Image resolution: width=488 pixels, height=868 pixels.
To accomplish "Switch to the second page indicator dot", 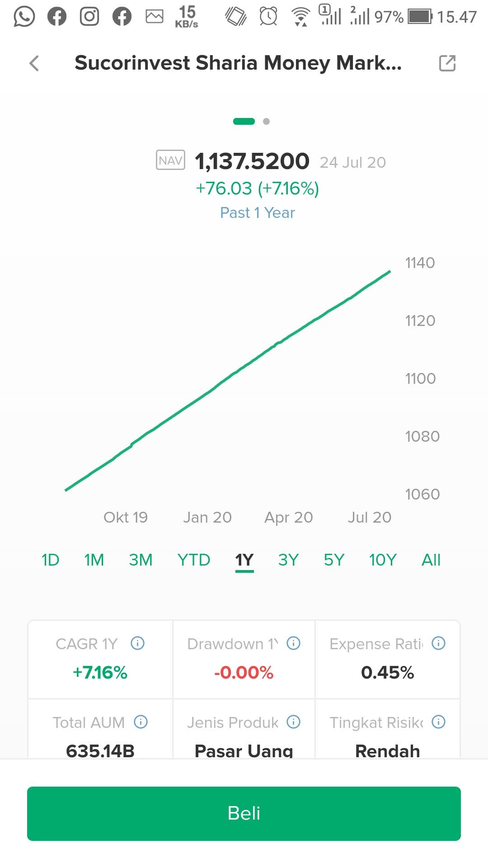I will 266,121.
